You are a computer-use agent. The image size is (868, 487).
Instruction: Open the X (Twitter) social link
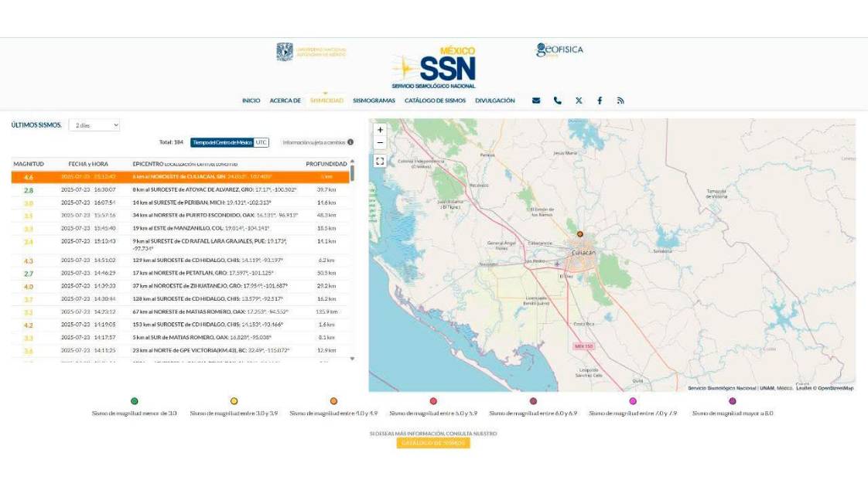(579, 100)
